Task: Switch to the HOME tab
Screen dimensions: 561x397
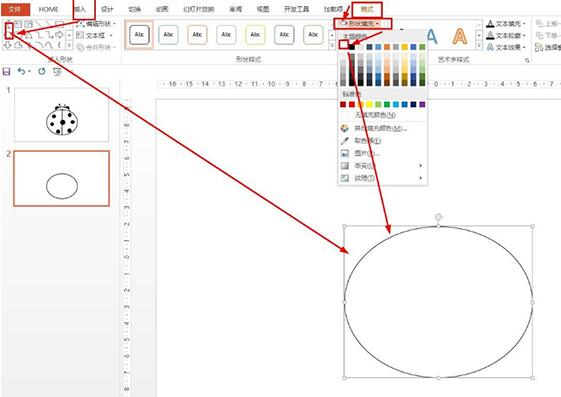Action: (x=48, y=10)
